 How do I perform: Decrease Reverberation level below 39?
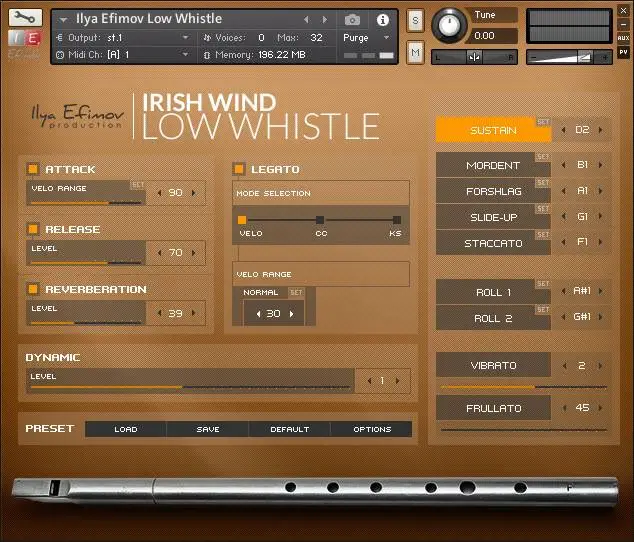[160, 313]
